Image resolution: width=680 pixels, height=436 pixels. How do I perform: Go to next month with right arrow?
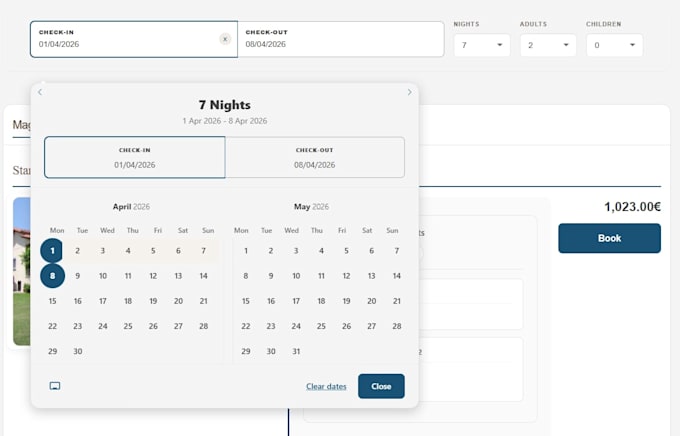pyautogui.click(x=409, y=92)
